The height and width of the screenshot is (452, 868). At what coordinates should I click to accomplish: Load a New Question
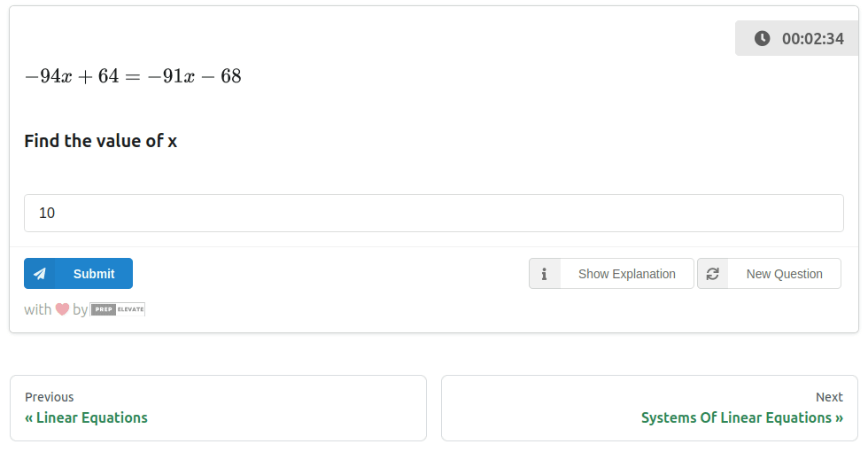tap(784, 274)
